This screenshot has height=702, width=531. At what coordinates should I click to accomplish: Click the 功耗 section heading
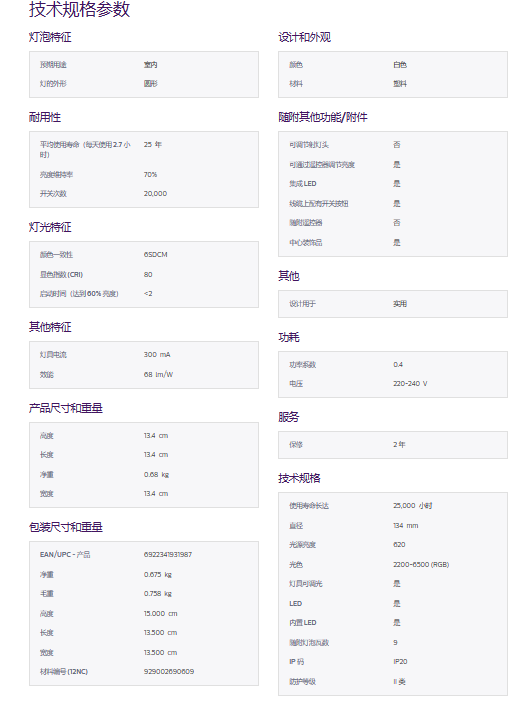tap(289, 337)
